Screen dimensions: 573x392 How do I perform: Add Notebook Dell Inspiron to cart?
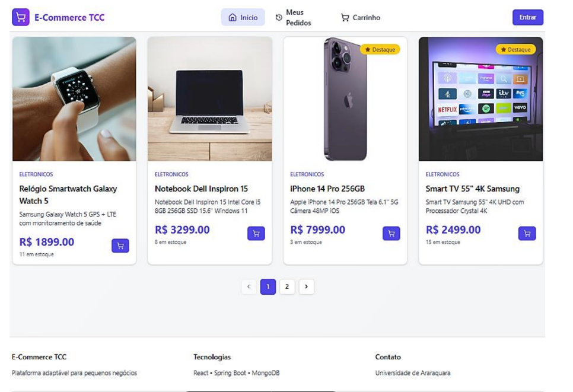coord(256,234)
